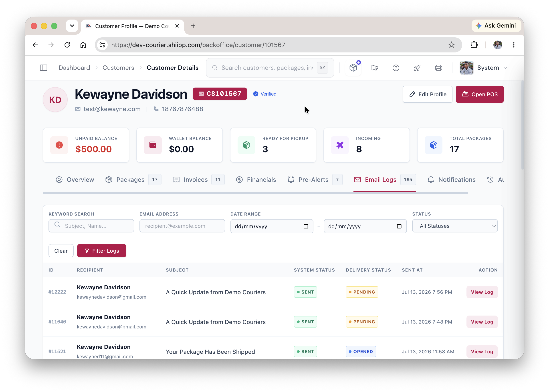
Task: Click the Ready for Pickup box icon
Action: coord(246,145)
